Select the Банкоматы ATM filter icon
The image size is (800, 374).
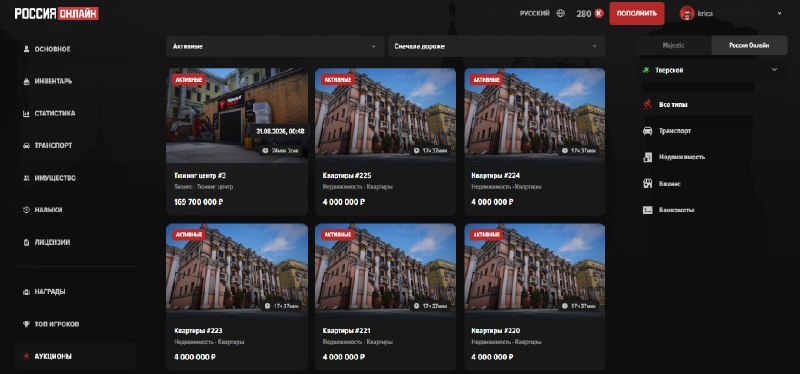point(647,210)
